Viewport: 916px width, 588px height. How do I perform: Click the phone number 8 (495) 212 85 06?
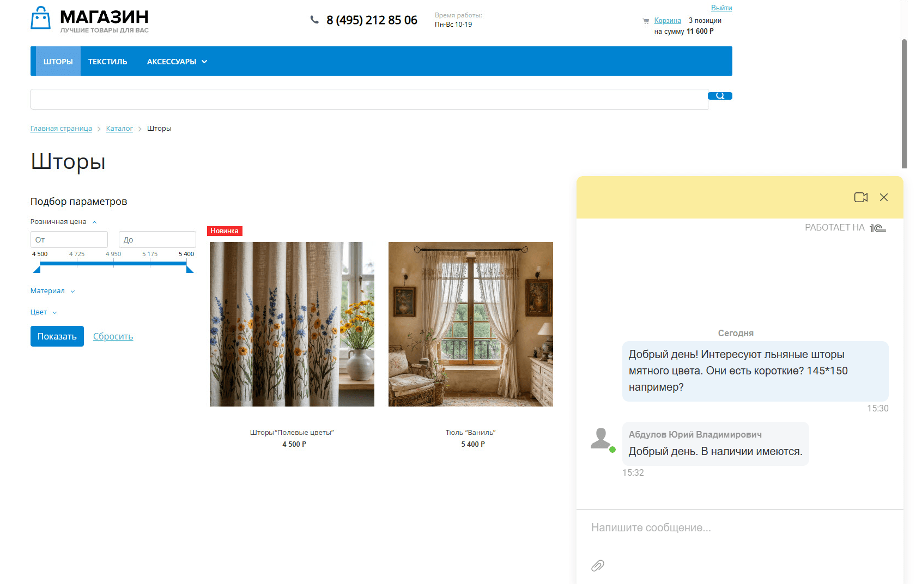click(x=372, y=20)
